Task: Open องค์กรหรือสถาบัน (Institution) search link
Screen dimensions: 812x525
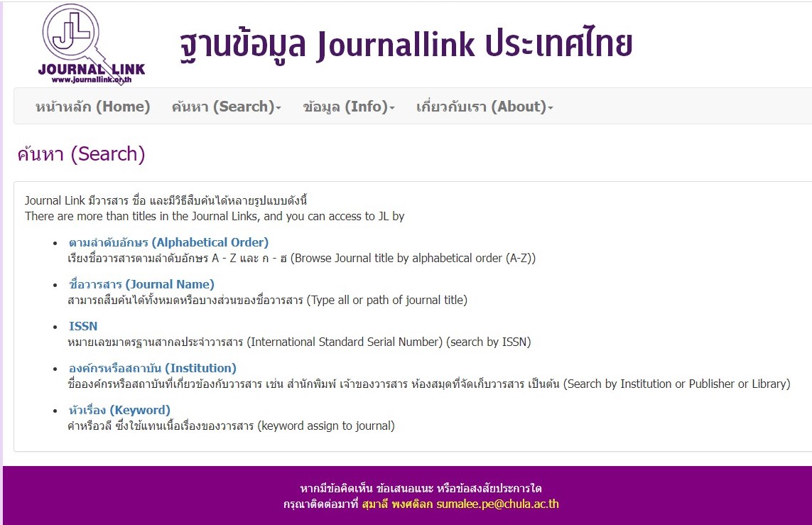Action: pyautogui.click(x=152, y=368)
